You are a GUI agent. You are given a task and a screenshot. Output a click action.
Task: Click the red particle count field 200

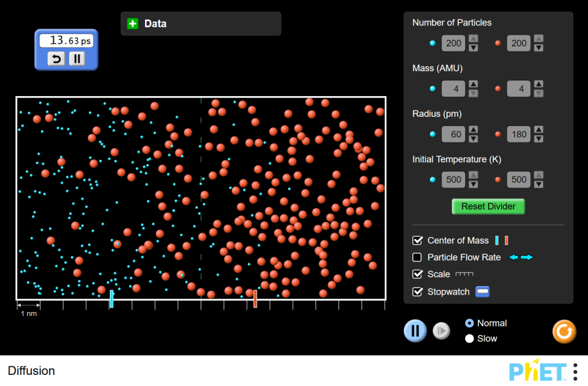click(519, 43)
